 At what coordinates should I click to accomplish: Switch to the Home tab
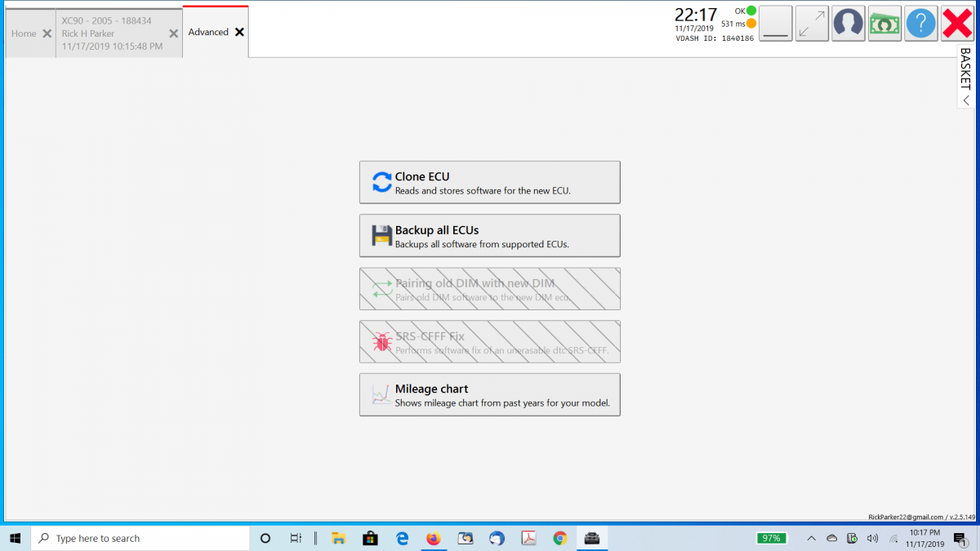[x=24, y=33]
